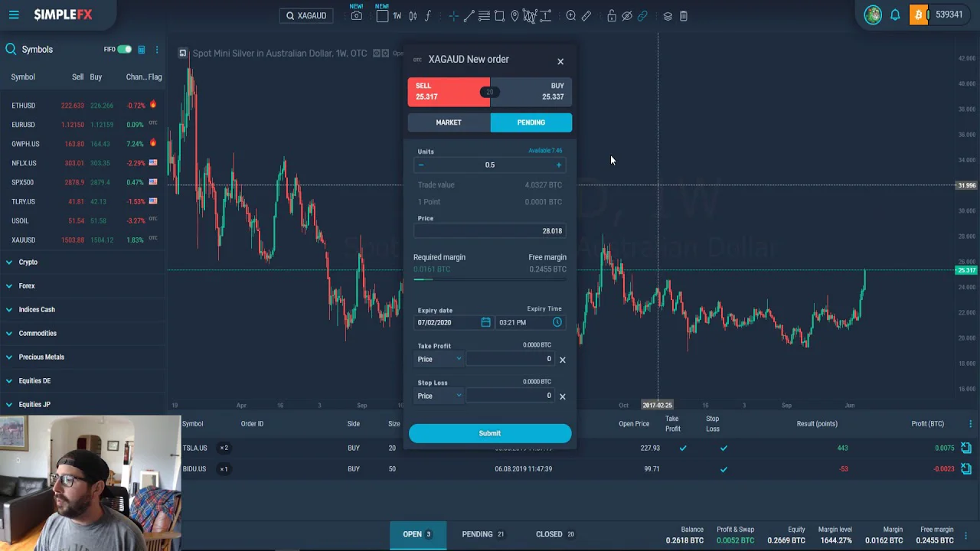Open the calculator icon in Symbols panel
This screenshot has width=980, height=551.
tap(142, 50)
